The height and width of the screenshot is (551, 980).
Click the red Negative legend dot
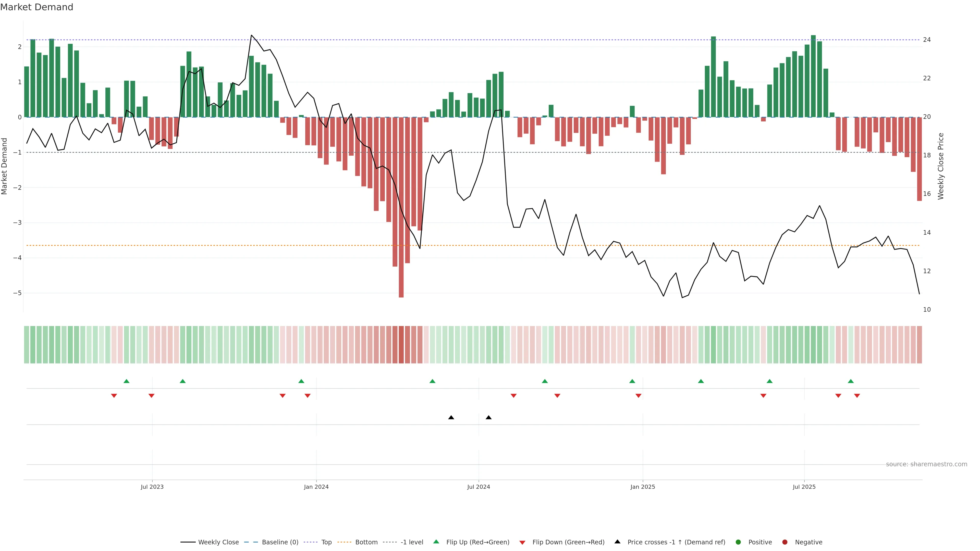click(x=785, y=542)
